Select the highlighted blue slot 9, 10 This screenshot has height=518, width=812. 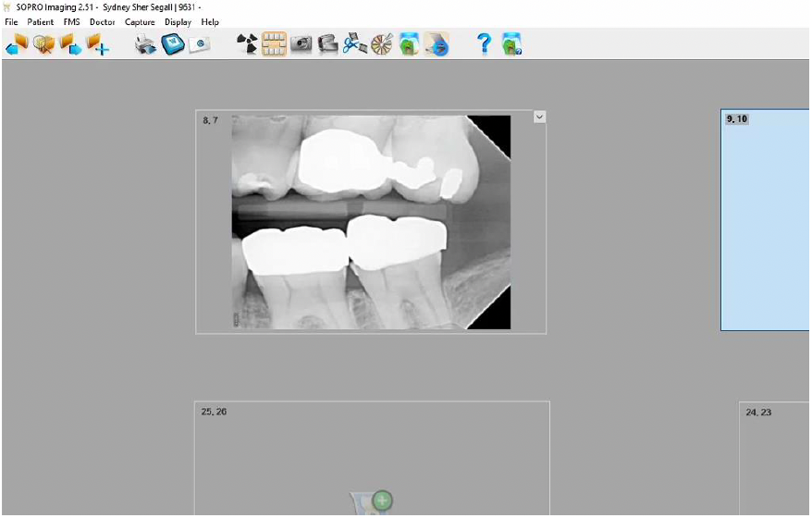766,219
